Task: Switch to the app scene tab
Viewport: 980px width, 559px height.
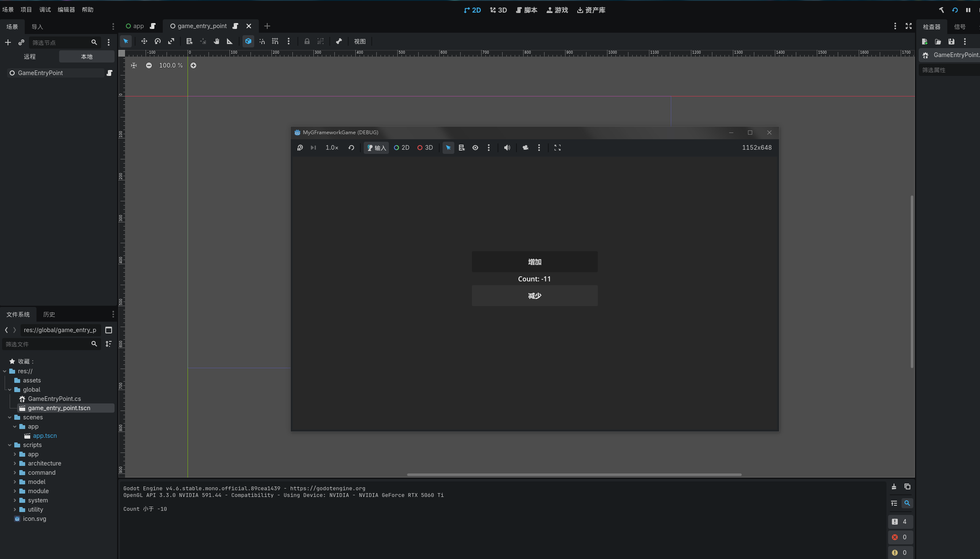Action: pos(138,26)
